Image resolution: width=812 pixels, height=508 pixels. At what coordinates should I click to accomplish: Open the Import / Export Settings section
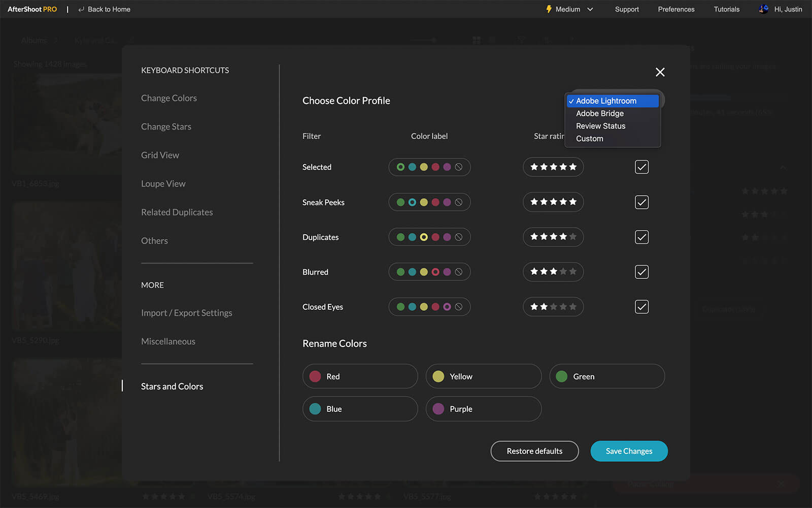186,313
